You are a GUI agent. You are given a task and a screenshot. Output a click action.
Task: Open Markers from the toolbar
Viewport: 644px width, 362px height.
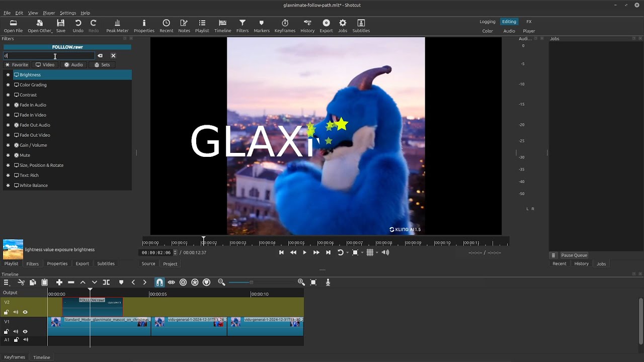click(x=262, y=26)
